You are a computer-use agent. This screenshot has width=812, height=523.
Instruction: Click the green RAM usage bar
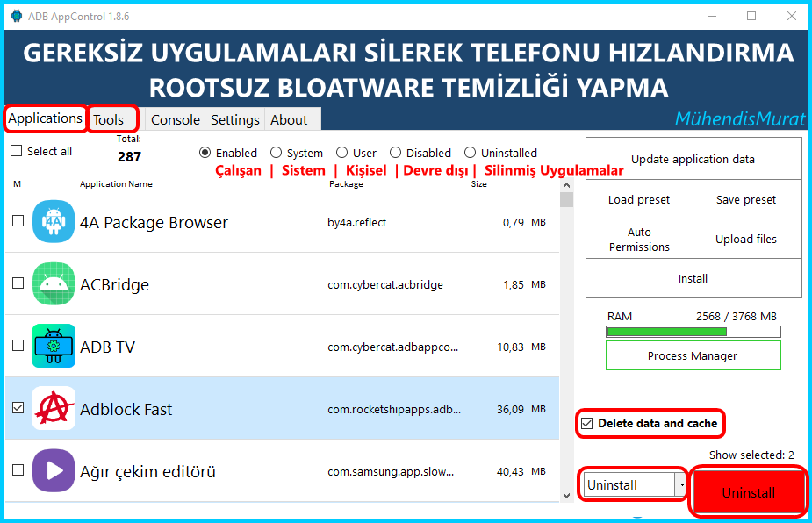(x=666, y=332)
